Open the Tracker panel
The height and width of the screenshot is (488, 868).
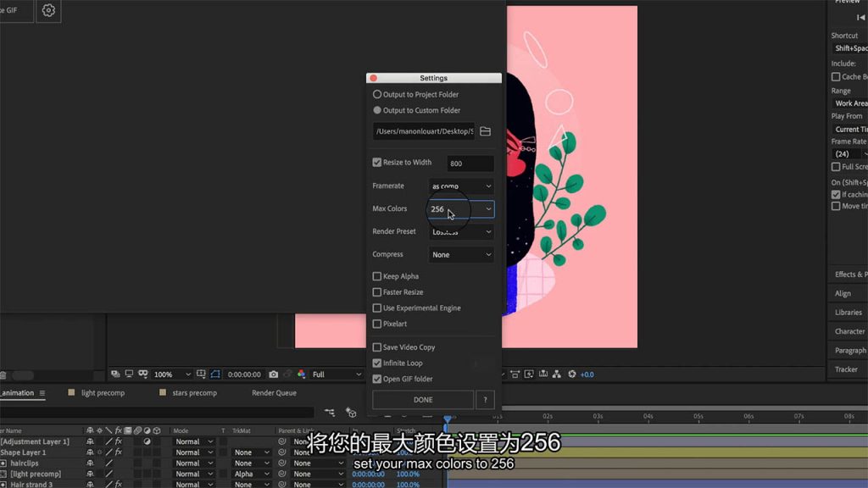[846, 369]
